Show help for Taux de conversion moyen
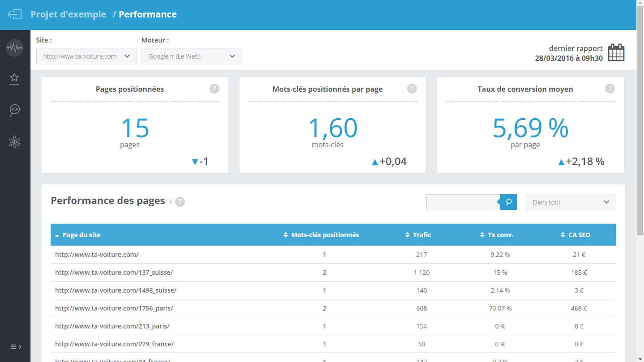644x362 pixels. click(x=610, y=88)
